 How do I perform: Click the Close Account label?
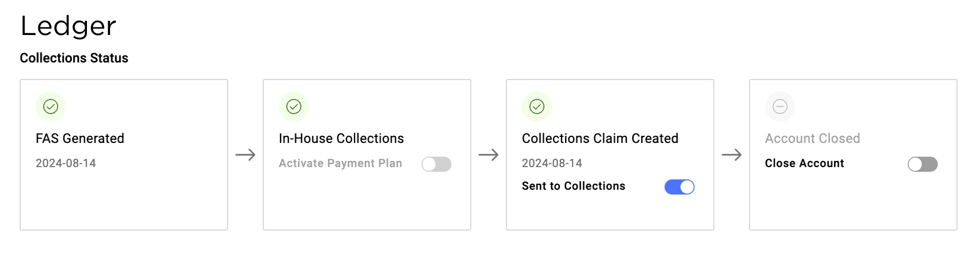pos(804,163)
